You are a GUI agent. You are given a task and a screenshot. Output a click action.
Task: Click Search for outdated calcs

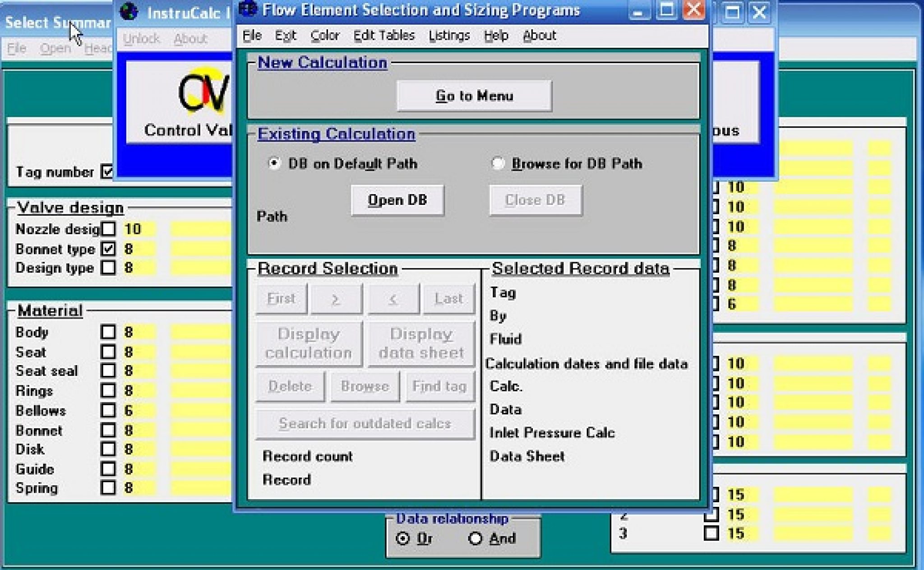[365, 423]
